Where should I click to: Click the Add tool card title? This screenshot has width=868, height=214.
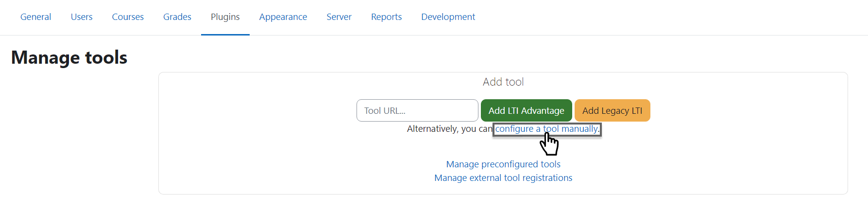[x=503, y=82]
